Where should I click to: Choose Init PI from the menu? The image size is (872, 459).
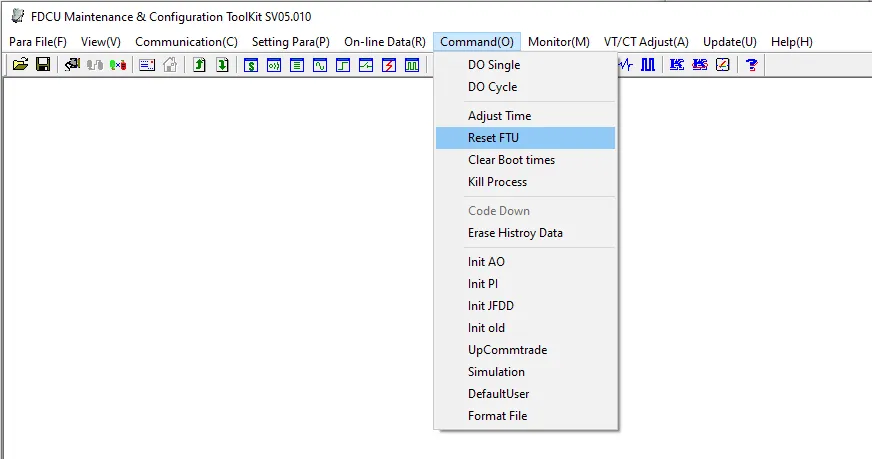(526, 284)
